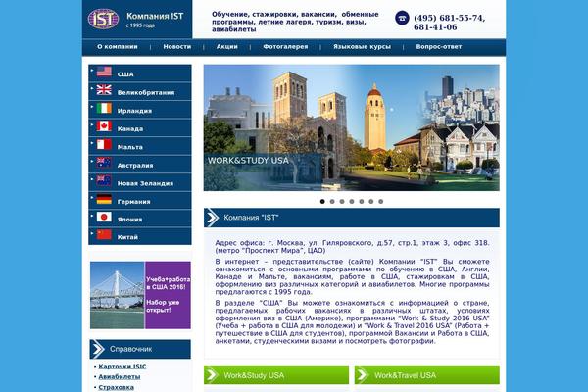
Task: Click the green Work&Study USA button
Action: tap(276, 375)
